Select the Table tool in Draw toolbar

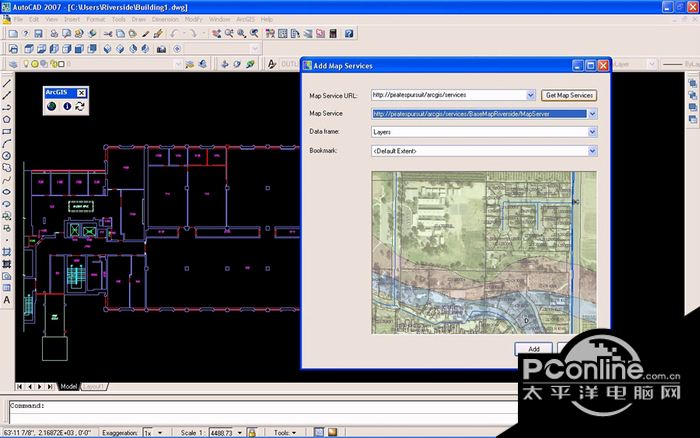click(x=7, y=288)
